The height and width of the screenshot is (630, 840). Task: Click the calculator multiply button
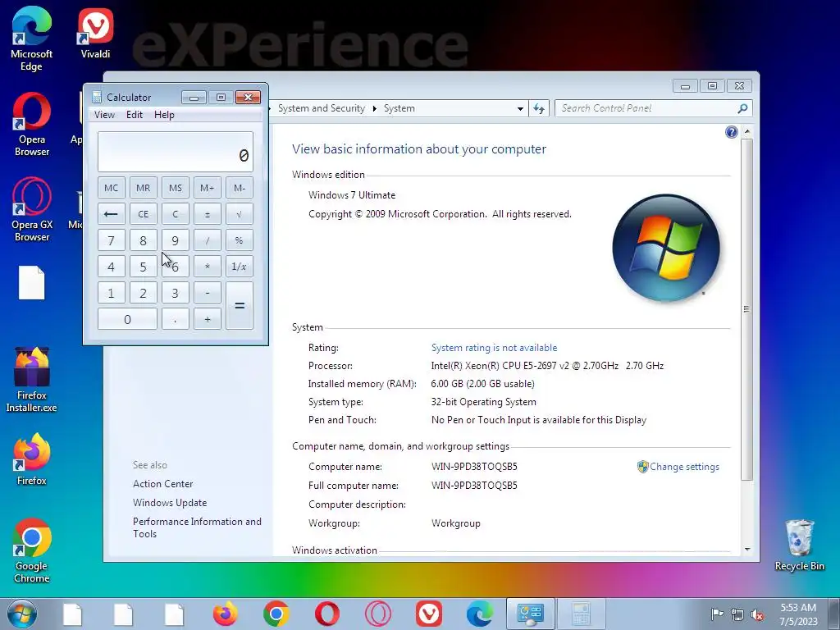pyautogui.click(x=208, y=267)
